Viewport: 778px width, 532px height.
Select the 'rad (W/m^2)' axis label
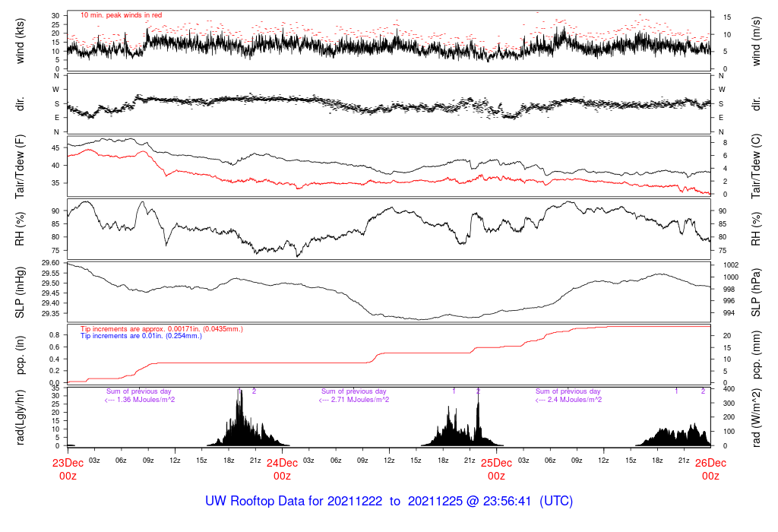coord(756,417)
